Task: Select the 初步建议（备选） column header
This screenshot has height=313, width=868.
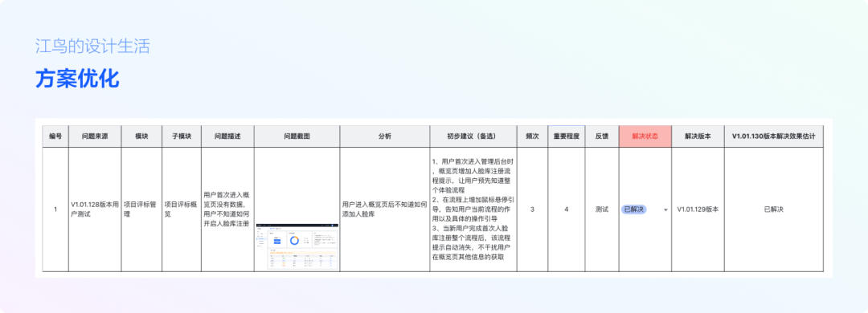Action: pos(473,136)
